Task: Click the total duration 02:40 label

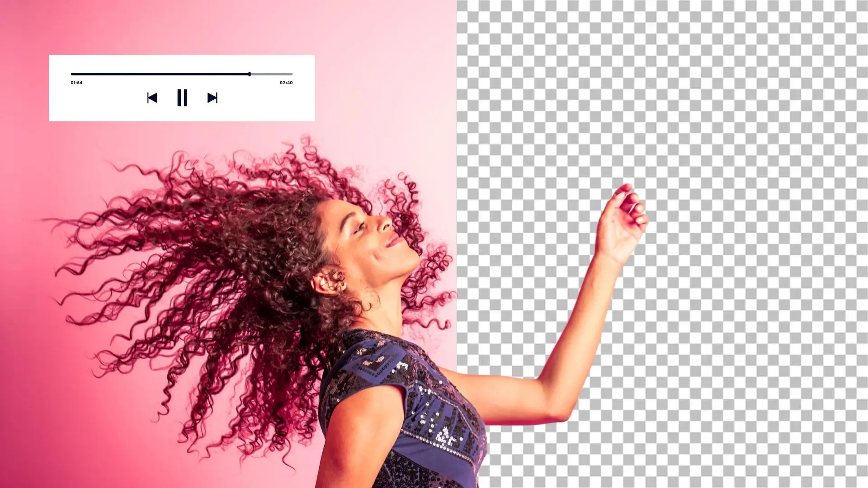Action: tap(286, 83)
